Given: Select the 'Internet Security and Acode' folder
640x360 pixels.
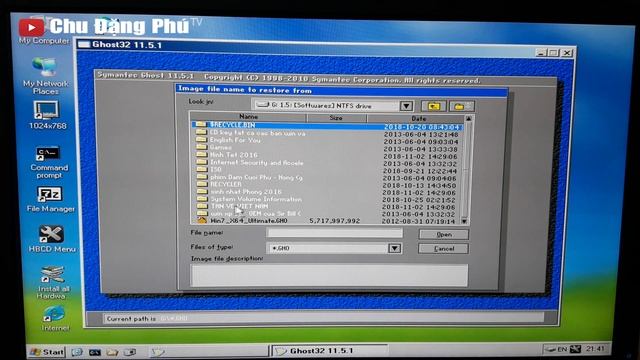Looking at the screenshot, I should point(327,163).
